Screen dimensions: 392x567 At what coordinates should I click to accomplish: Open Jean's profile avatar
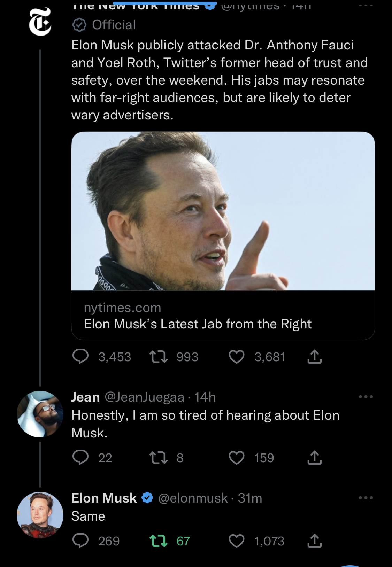[40, 414]
